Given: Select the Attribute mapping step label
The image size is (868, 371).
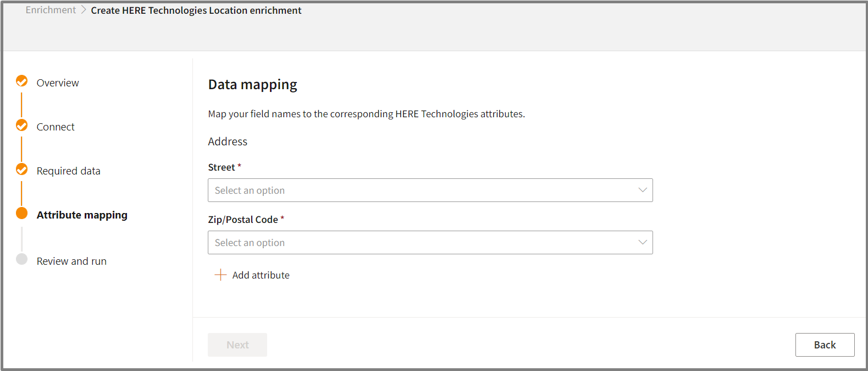Looking at the screenshot, I should 82,215.
